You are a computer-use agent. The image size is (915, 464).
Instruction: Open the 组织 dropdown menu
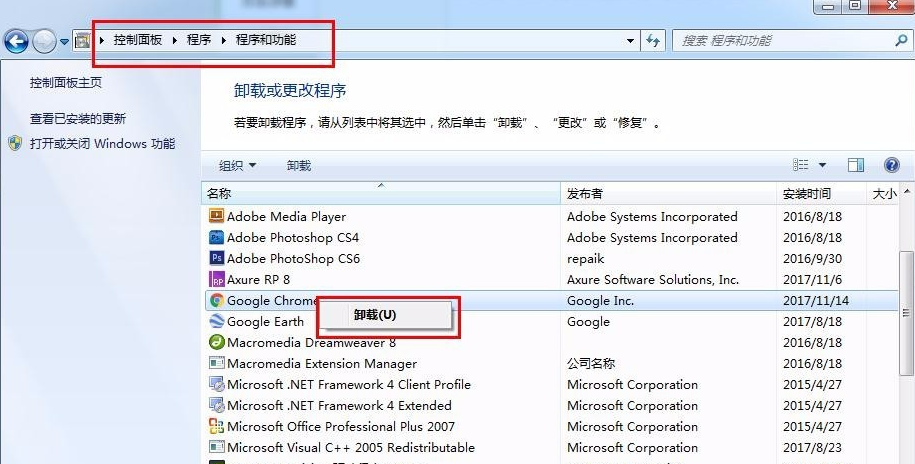(238, 165)
